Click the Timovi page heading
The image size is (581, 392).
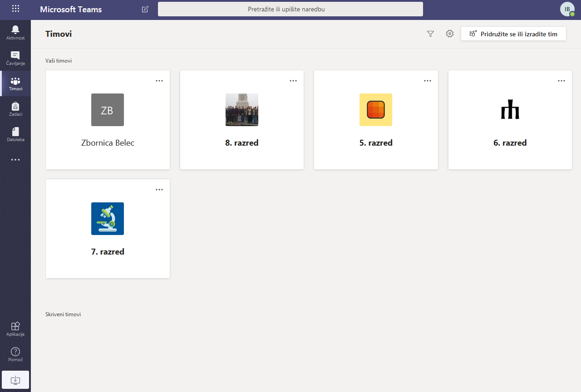click(59, 34)
